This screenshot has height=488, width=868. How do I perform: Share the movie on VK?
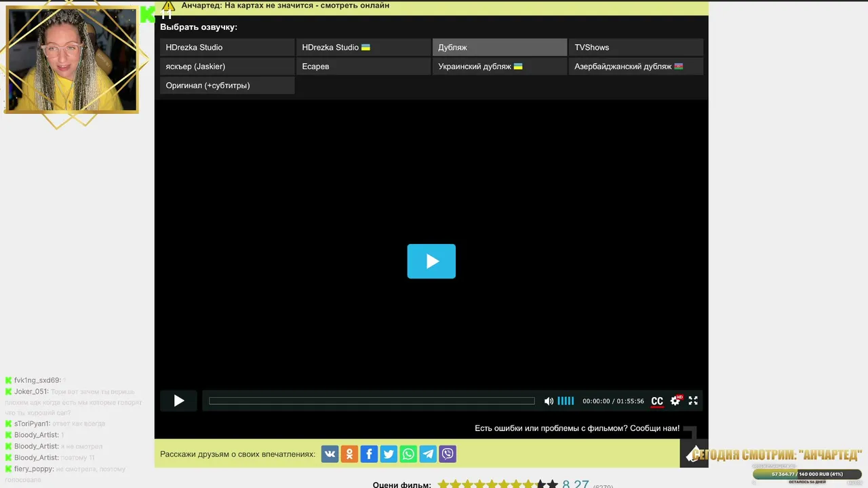click(330, 454)
